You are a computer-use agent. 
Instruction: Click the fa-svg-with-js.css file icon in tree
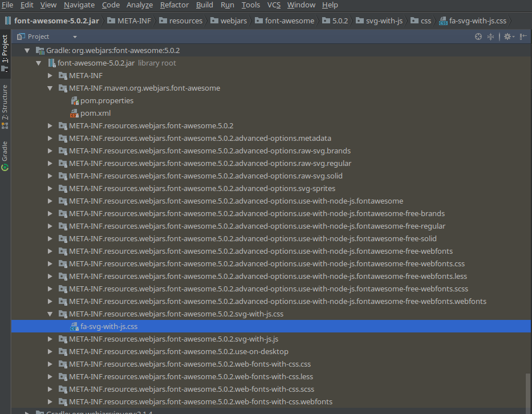click(74, 326)
